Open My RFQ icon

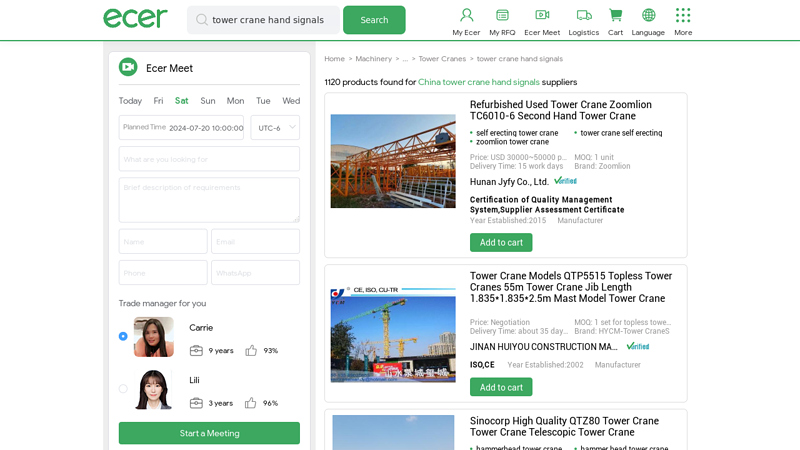(x=502, y=15)
